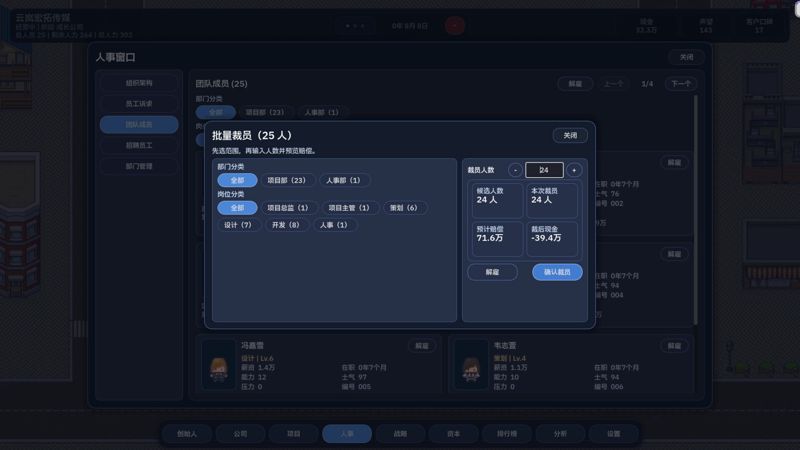The width and height of the screenshot is (800, 450).
Task: Choose the 项目总监 (1) position filter
Action: coord(288,208)
